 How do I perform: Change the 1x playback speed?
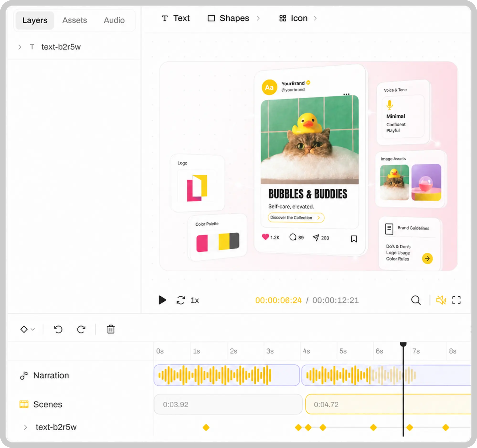point(195,300)
